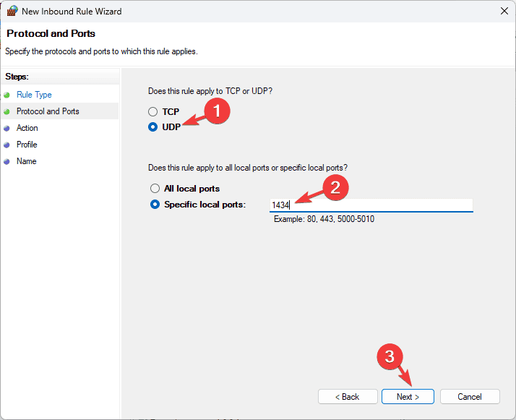Viewport: 516px width, 420px height.
Task: Click the blue bullet beside Name
Action: [x=7, y=161]
